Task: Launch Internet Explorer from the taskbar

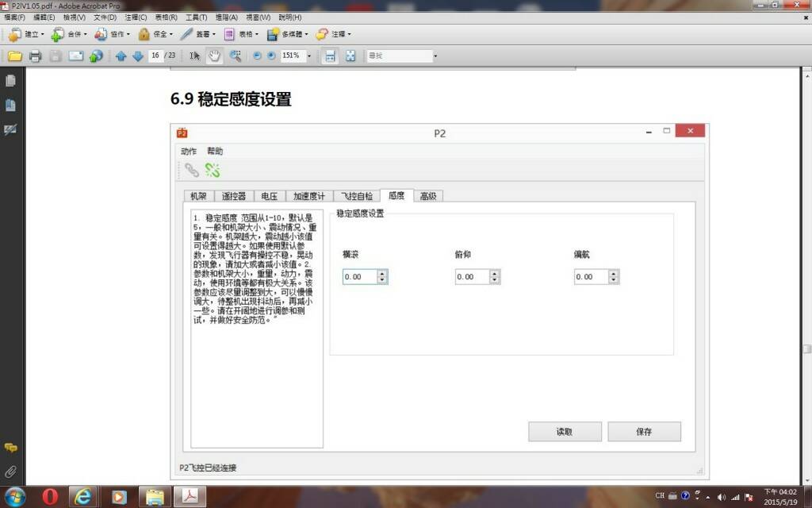Action: tap(83, 497)
